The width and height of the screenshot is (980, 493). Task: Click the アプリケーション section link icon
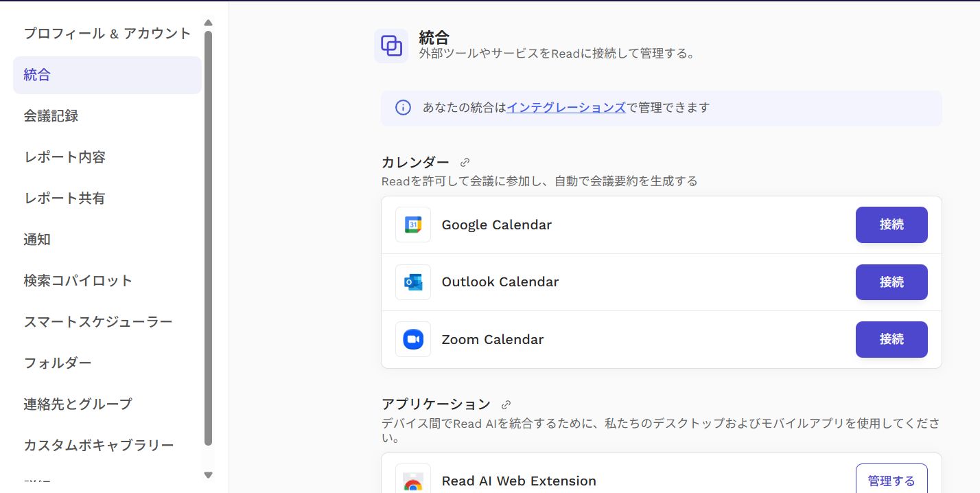click(x=506, y=404)
